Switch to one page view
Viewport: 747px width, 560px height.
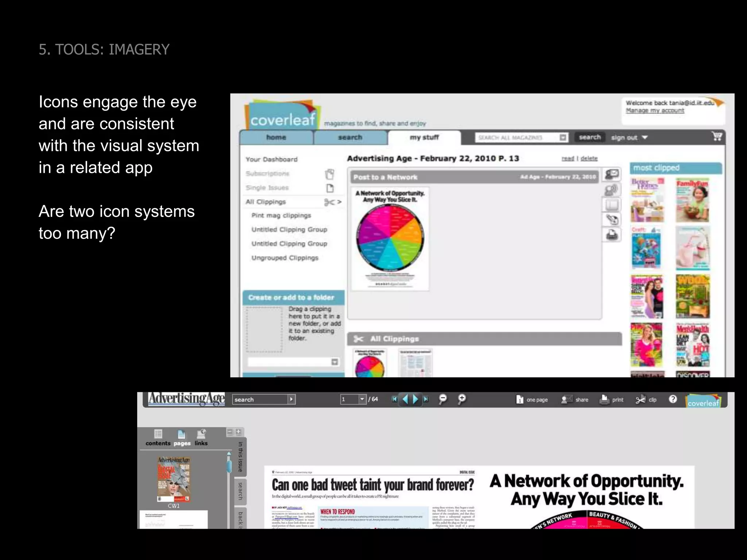(532, 400)
